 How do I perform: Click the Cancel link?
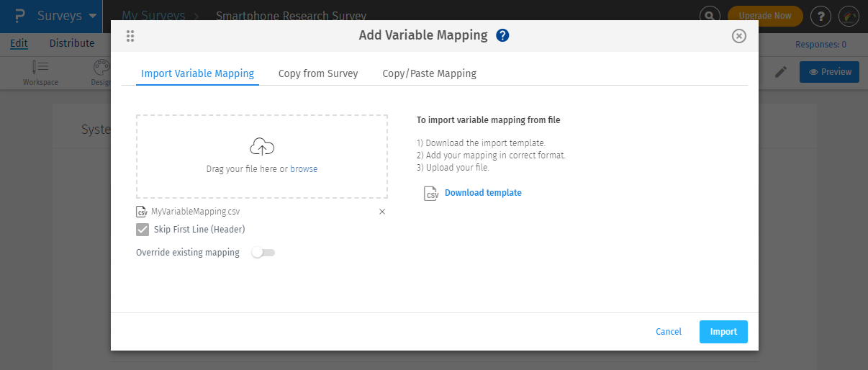tap(669, 332)
